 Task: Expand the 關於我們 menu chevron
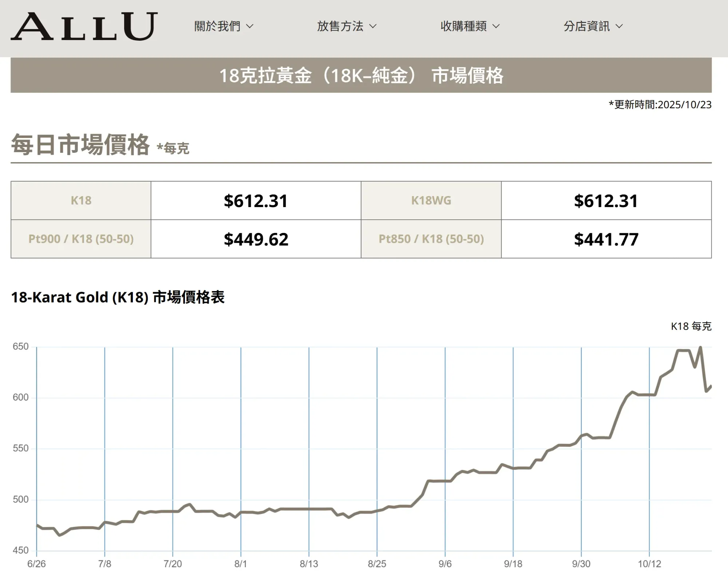pyautogui.click(x=250, y=26)
